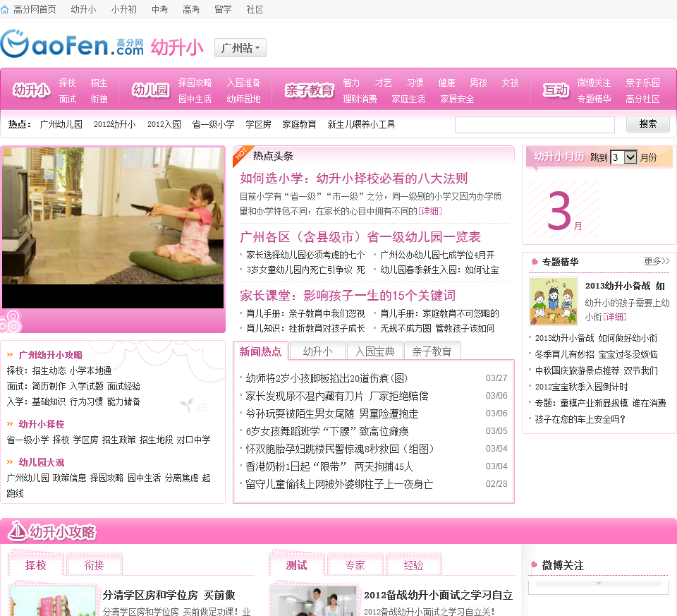The width and height of the screenshot is (677, 616).
Task: Open the 广州站 city dropdown
Action: [x=240, y=47]
